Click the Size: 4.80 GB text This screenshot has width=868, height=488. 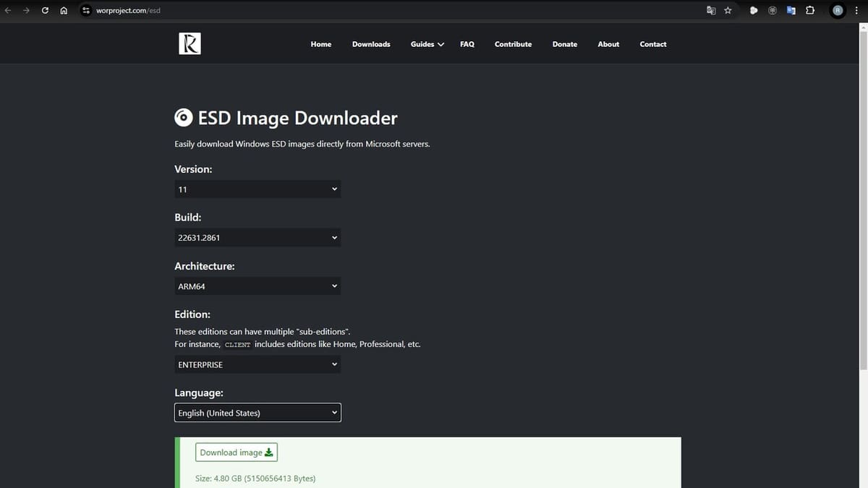[x=255, y=479]
